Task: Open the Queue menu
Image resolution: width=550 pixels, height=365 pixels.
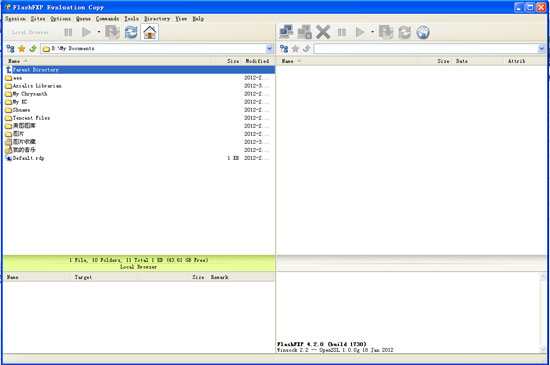Action: [83, 19]
